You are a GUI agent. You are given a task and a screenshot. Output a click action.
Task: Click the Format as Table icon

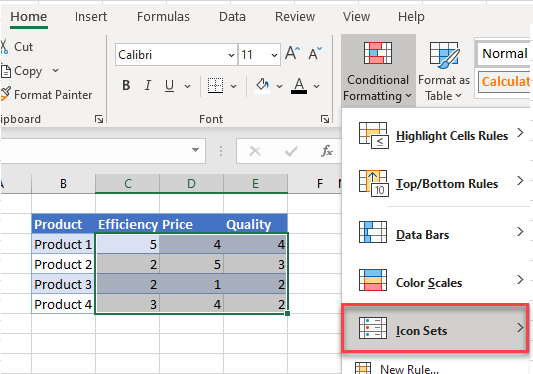(444, 55)
